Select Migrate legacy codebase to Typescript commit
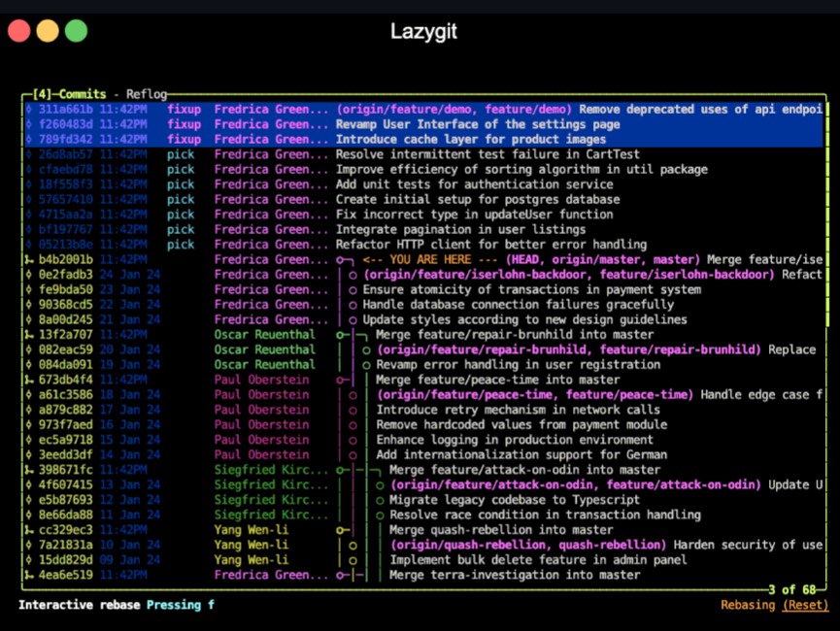The width and height of the screenshot is (840, 631). coord(423,499)
